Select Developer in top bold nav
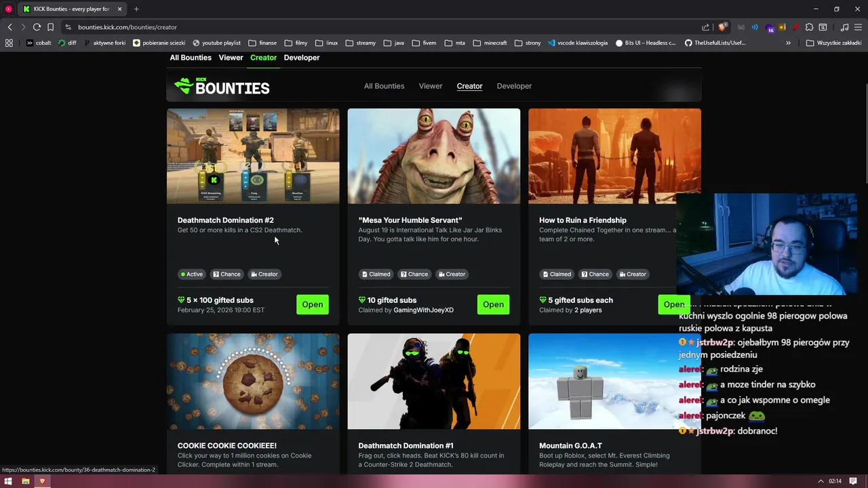Screen dimensions: 868x488 pos(302,58)
